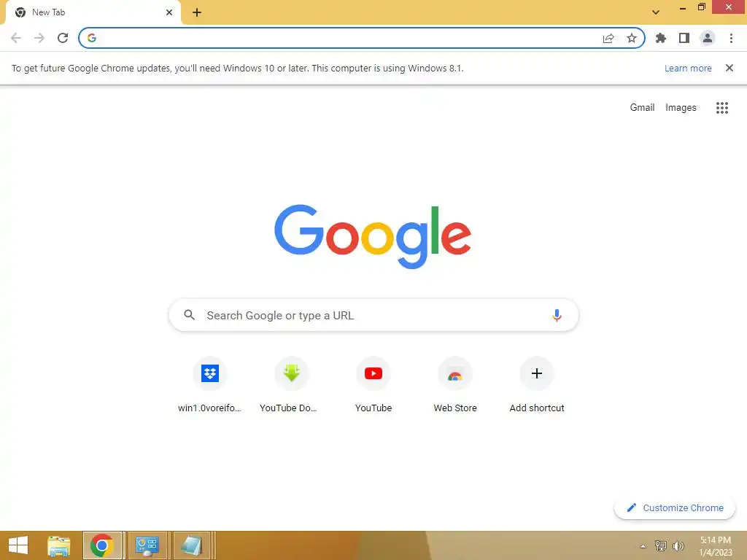Viewport: 747px width, 560px height.
Task: Start voice search with microphone icon
Action: click(557, 315)
